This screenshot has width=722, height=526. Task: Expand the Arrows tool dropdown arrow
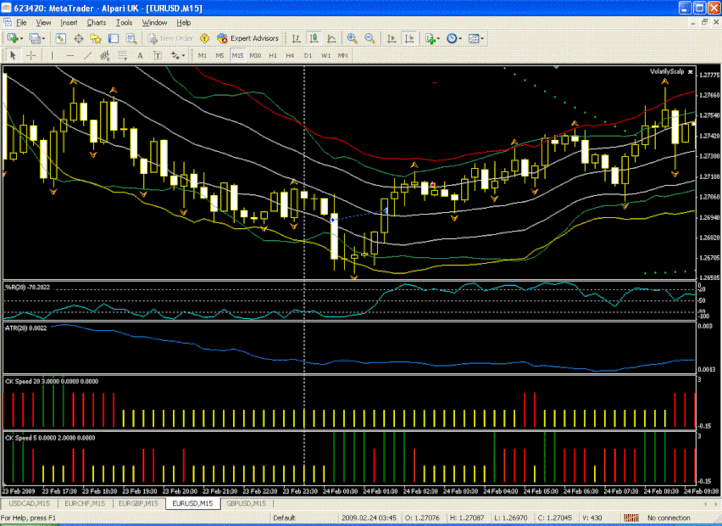[183, 56]
